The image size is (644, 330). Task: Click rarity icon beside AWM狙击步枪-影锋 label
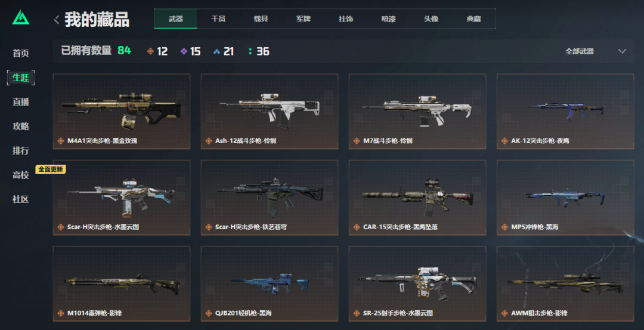pos(504,313)
